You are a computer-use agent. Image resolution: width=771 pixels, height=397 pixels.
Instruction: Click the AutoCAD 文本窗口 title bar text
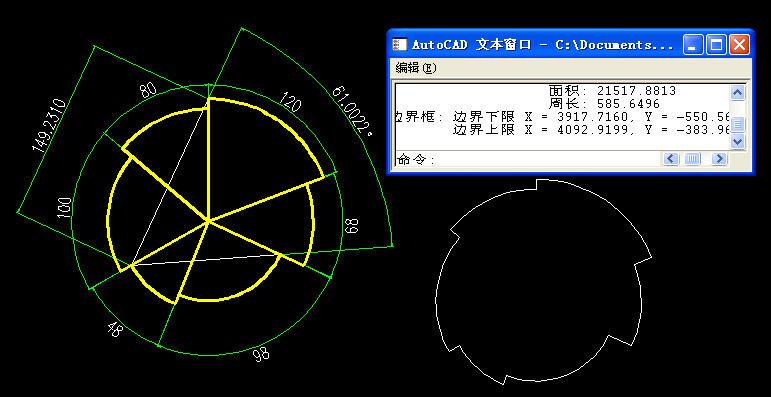(542, 45)
